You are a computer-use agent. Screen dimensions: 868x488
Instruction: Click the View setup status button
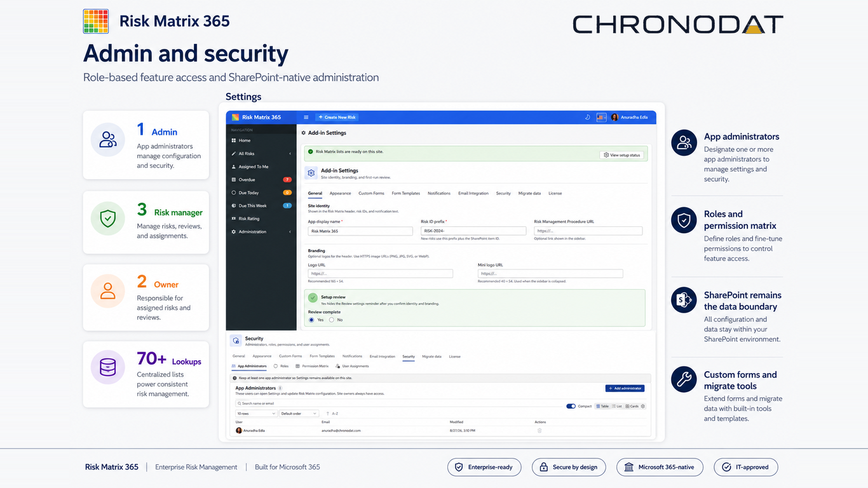(x=622, y=155)
